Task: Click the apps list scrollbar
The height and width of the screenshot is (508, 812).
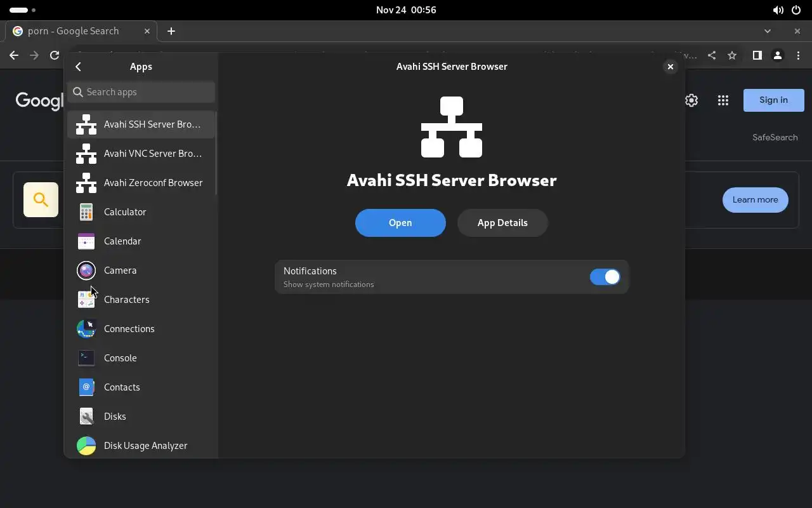Action: coord(216,154)
